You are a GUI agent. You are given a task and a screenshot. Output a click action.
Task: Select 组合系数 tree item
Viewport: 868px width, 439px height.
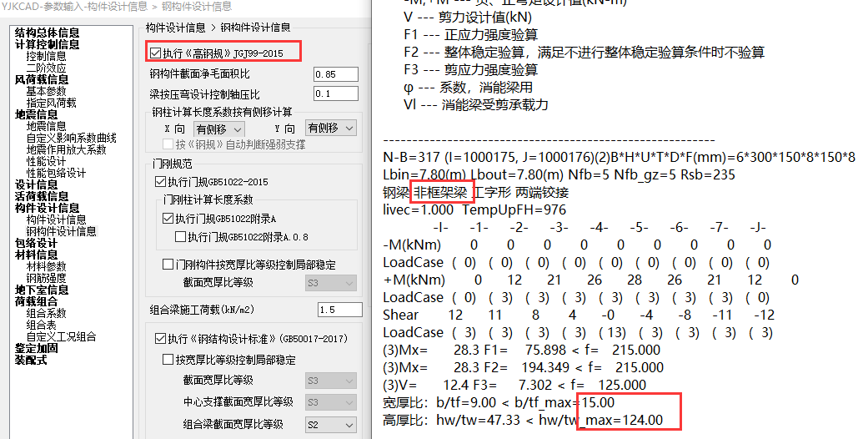(47, 313)
